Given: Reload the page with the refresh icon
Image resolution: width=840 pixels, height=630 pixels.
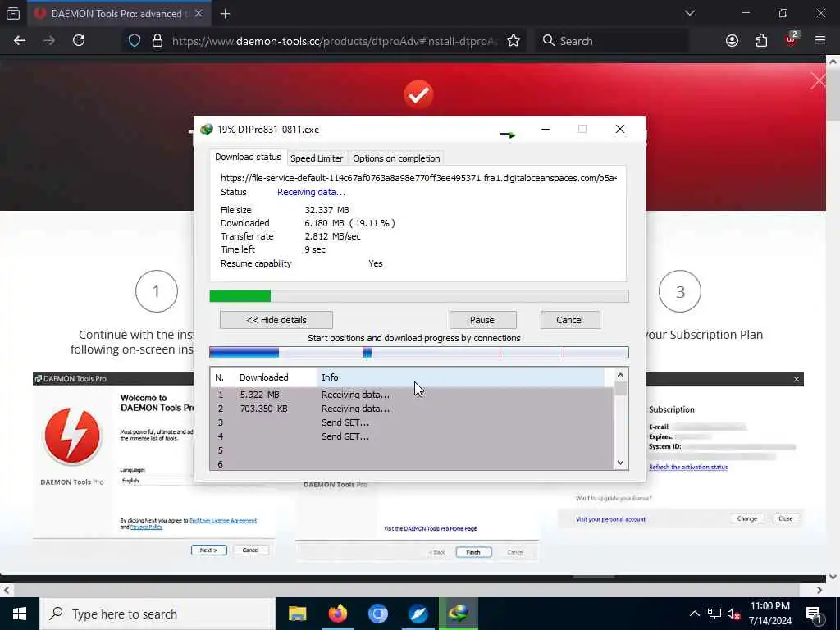Looking at the screenshot, I should 79,41.
